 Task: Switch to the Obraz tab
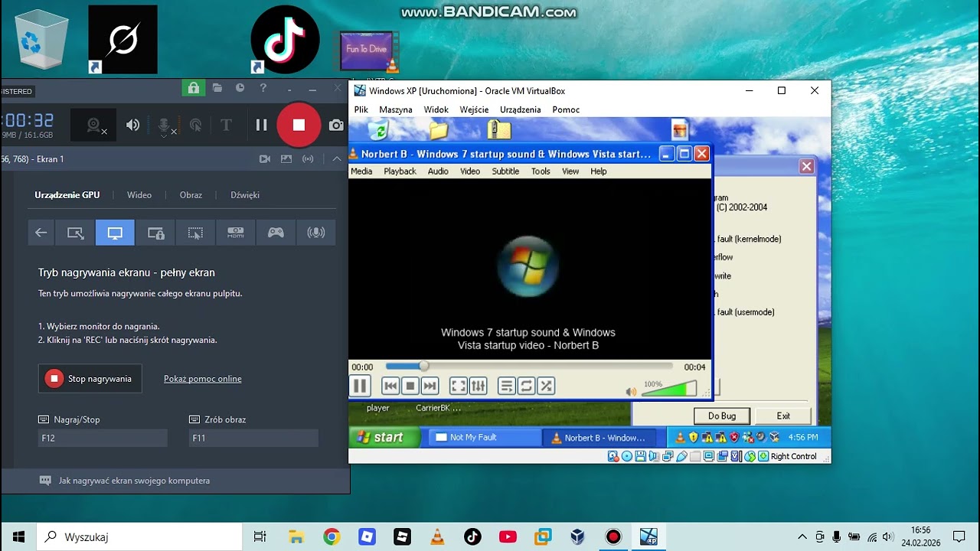click(191, 195)
